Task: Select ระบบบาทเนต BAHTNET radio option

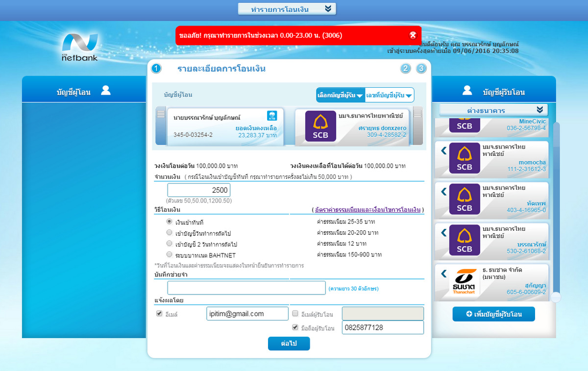Action: (170, 254)
